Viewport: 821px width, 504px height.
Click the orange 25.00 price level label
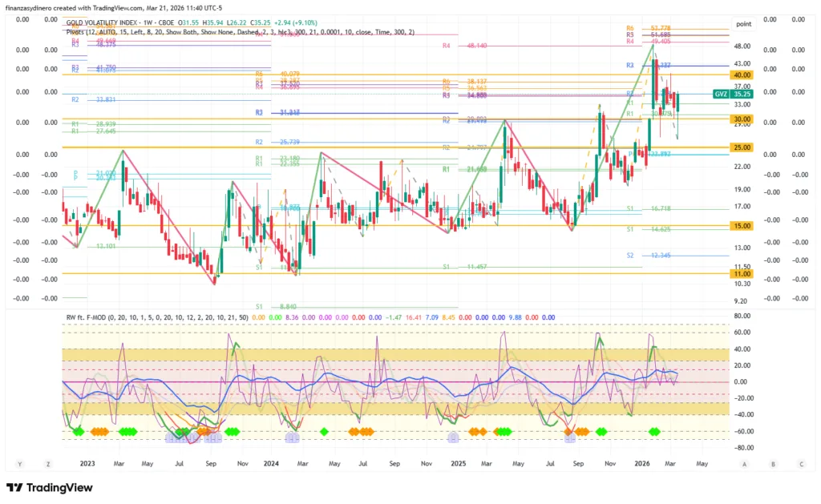pyautogui.click(x=741, y=147)
